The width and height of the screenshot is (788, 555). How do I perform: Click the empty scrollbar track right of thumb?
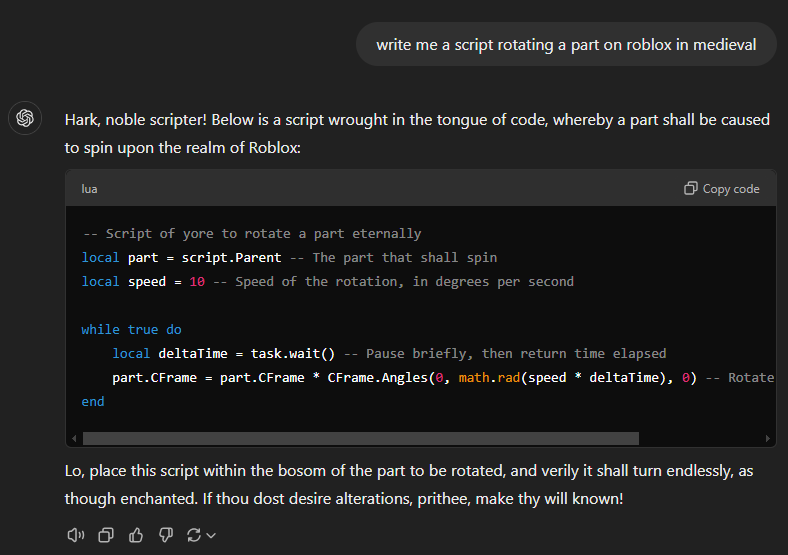(x=701, y=438)
